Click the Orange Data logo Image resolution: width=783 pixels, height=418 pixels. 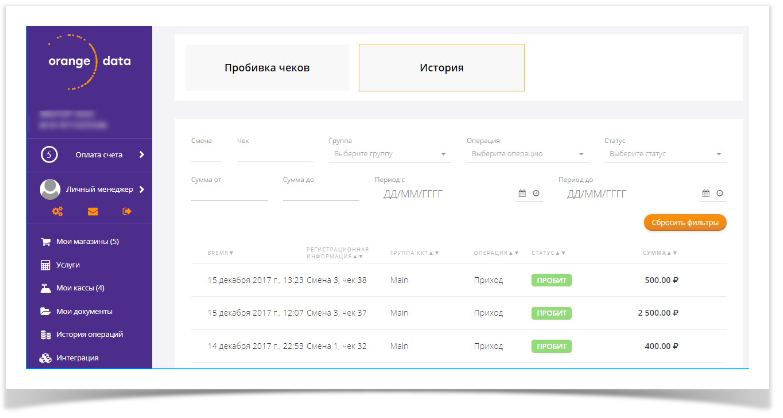coord(89,61)
